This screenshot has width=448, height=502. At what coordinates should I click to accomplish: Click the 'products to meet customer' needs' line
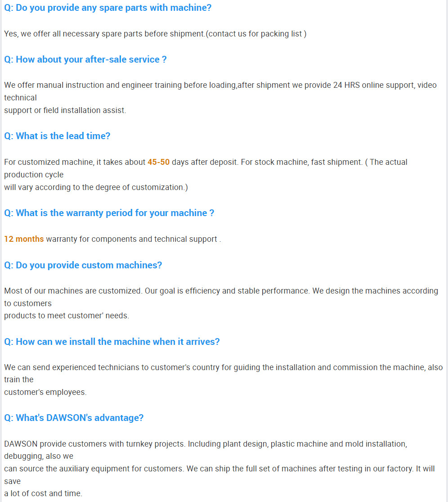point(66,316)
